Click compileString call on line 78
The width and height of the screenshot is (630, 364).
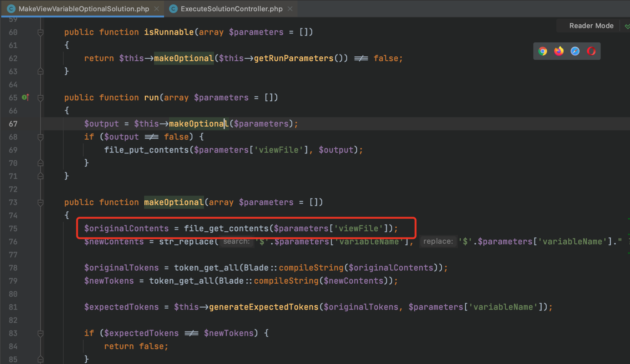(x=311, y=268)
